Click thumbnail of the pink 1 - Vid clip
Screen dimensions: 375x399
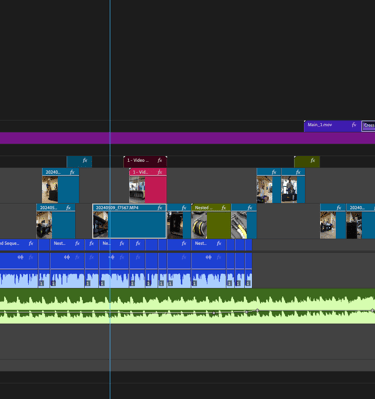coord(137,189)
